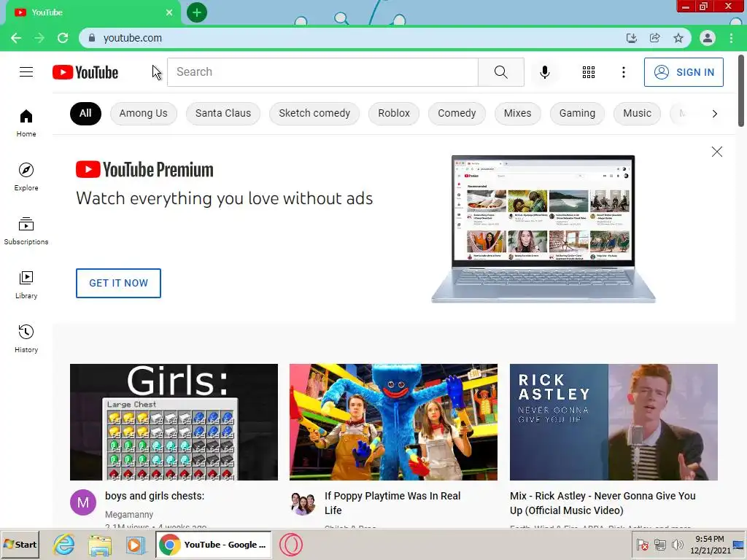Click the page vertical scrollbar
The width and height of the screenshot is (747, 560).
pos(741,90)
